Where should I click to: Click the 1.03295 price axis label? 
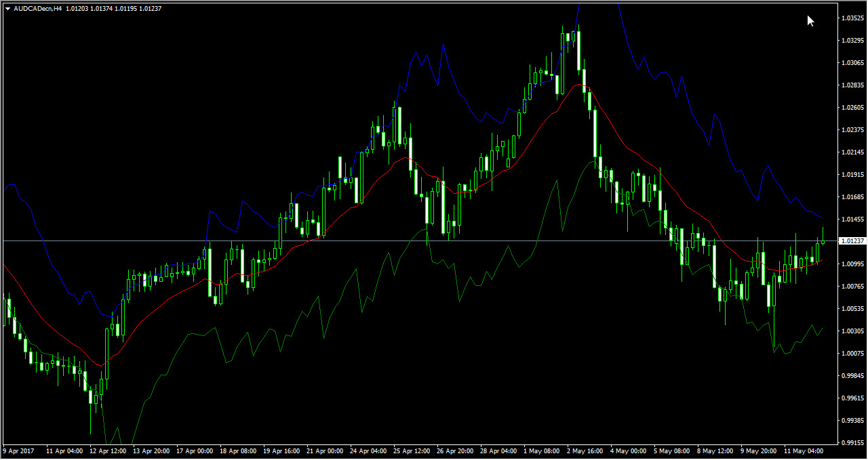tap(852, 41)
